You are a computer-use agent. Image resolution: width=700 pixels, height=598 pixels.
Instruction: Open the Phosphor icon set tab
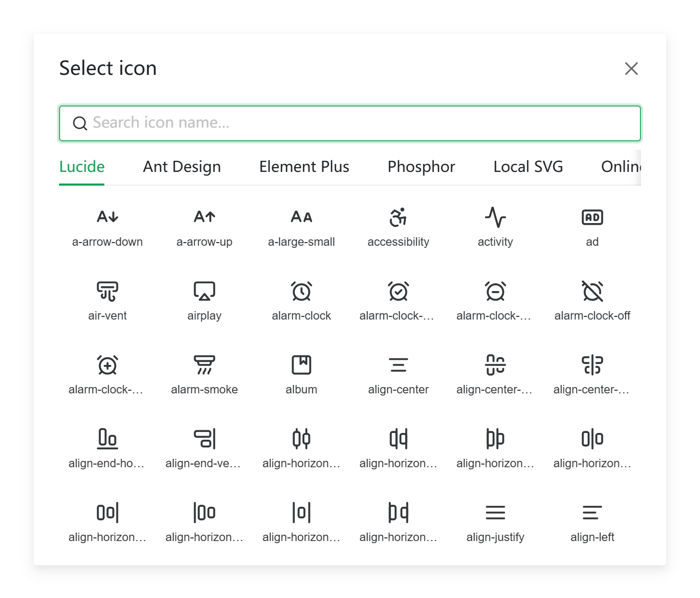tap(421, 167)
